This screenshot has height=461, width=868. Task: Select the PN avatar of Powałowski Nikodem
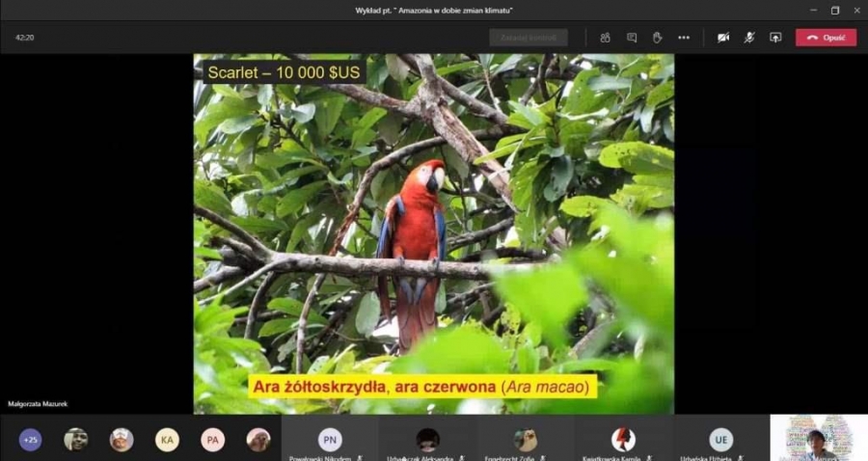[x=330, y=440]
